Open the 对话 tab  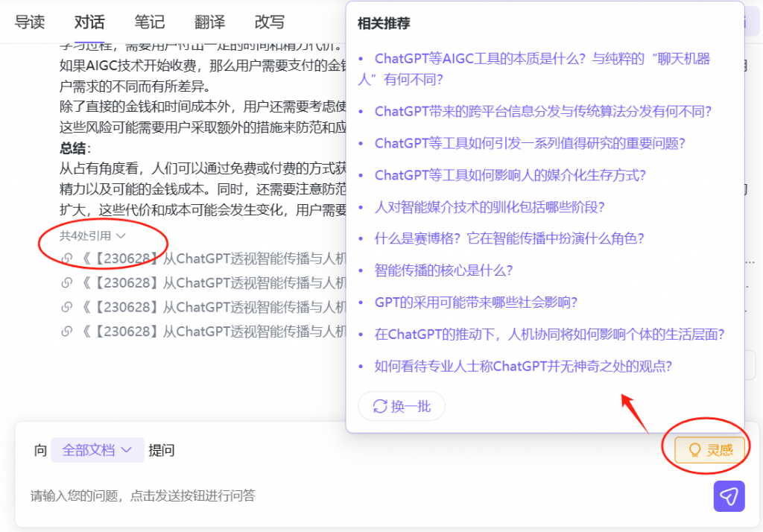click(89, 22)
